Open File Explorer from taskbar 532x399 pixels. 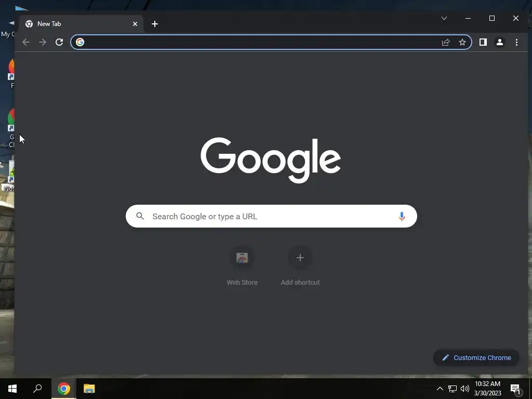pos(89,389)
